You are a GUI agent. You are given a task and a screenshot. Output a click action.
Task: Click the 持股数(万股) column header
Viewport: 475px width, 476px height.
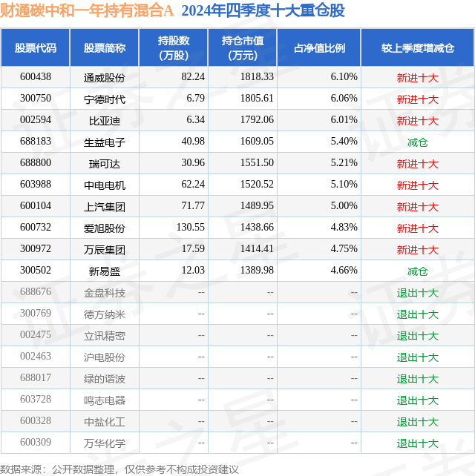coord(174,48)
